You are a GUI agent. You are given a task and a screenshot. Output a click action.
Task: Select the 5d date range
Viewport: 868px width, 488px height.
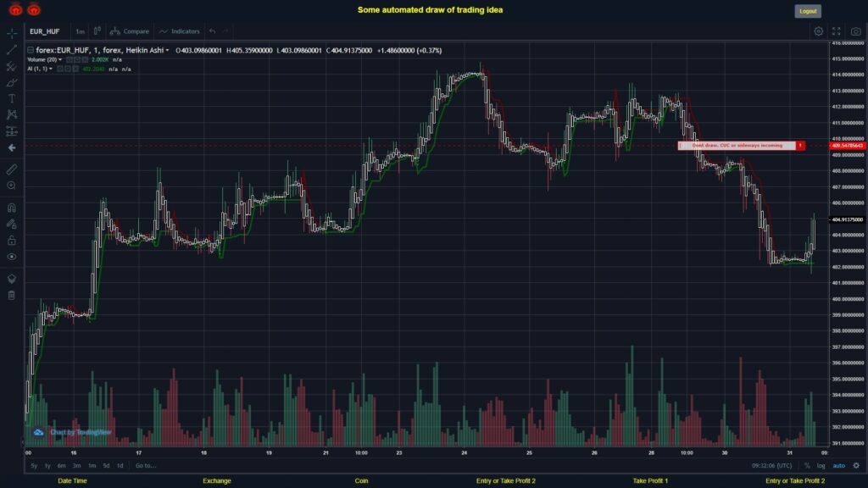pyautogui.click(x=106, y=466)
